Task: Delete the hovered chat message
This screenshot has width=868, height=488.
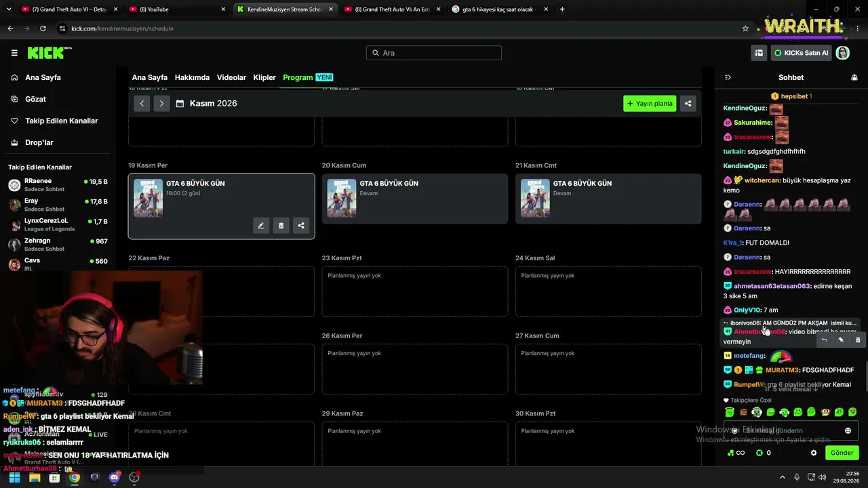Action: point(858,340)
